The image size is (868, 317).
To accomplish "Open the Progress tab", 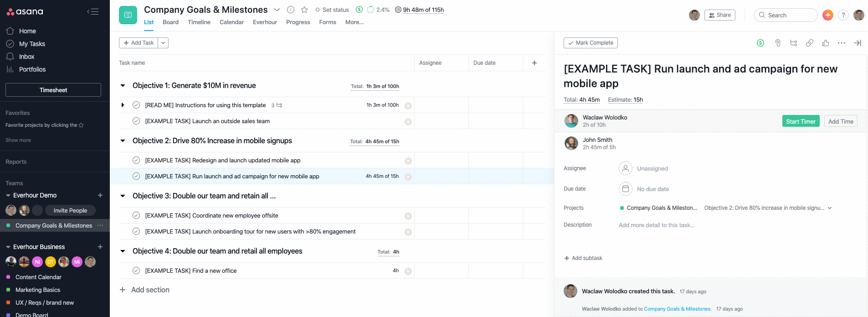I will click(298, 22).
